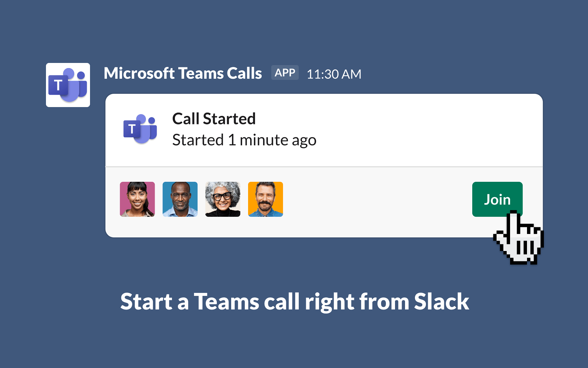
Task: Select the gray-haired woman with glasses avatar
Action: click(x=223, y=199)
